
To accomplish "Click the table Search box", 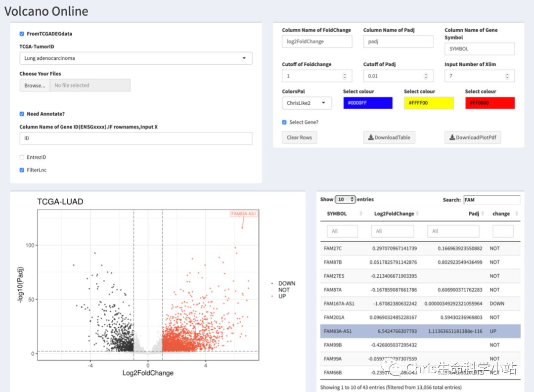I will pos(492,200).
